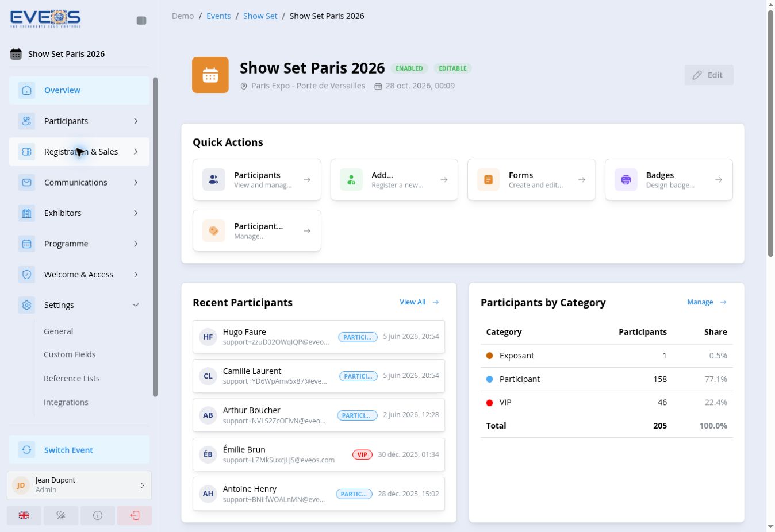Open the Jean Dupont user menu
This screenshot has height=532, width=775.
tap(79, 485)
